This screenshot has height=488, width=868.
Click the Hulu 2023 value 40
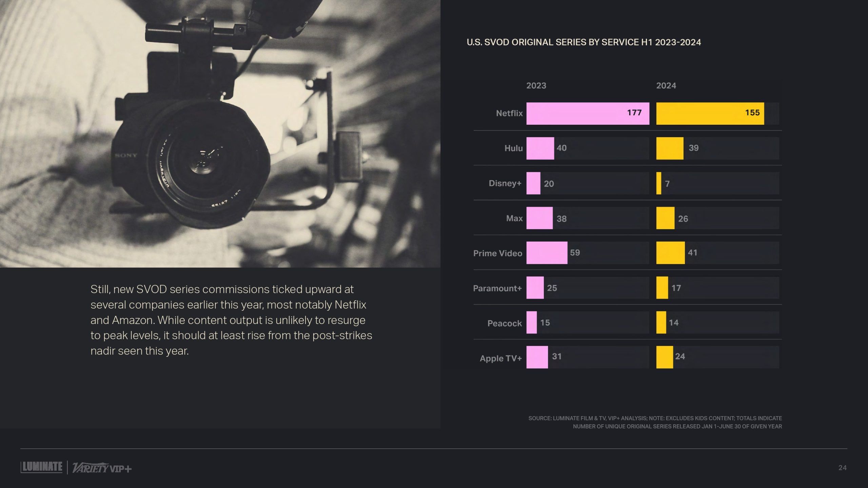click(561, 148)
